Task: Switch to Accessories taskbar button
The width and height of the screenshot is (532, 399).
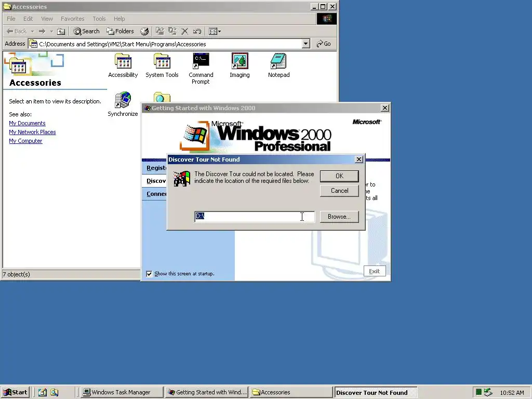Action: click(x=291, y=393)
